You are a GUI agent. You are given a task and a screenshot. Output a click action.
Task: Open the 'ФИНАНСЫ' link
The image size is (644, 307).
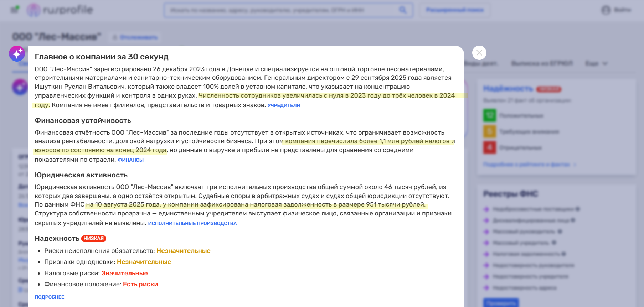(130, 160)
